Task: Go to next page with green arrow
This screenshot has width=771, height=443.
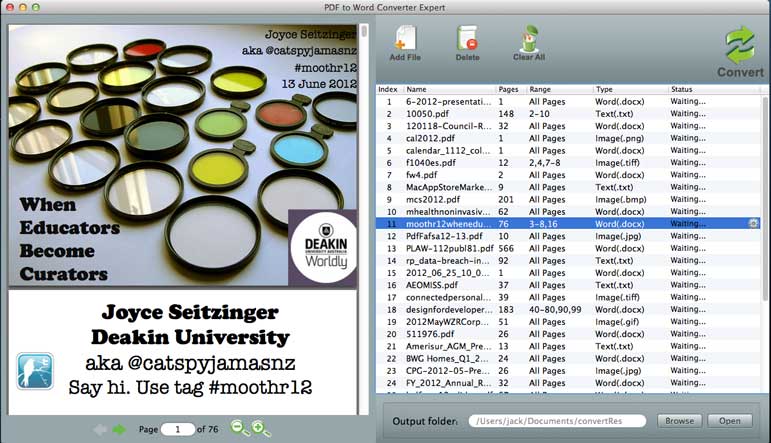Action: [x=119, y=429]
